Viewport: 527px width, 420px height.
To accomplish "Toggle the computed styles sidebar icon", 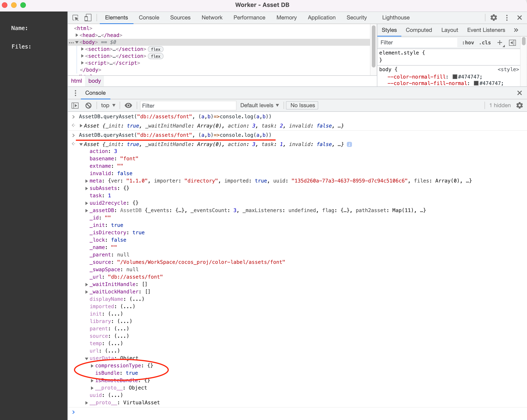I will pos(513,43).
